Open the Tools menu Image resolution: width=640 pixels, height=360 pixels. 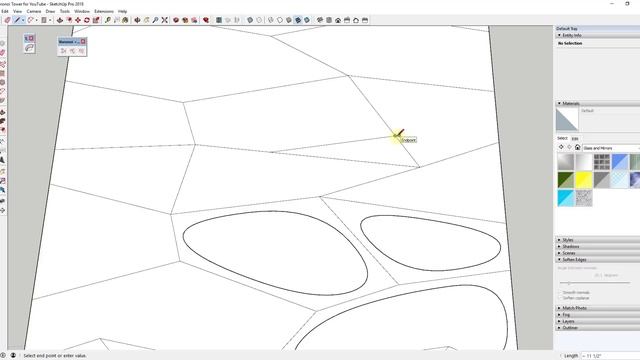click(x=65, y=11)
